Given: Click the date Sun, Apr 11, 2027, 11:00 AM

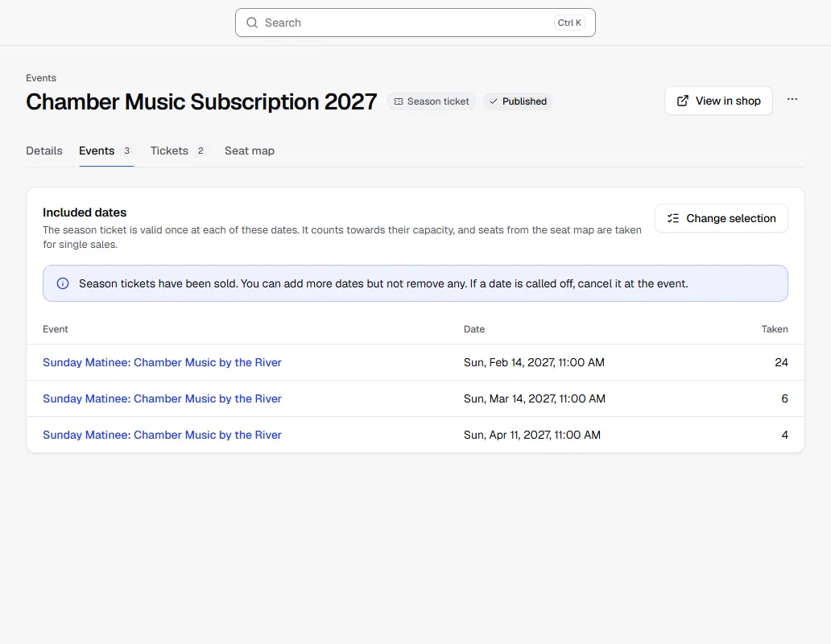Looking at the screenshot, I should click(532, 435).
